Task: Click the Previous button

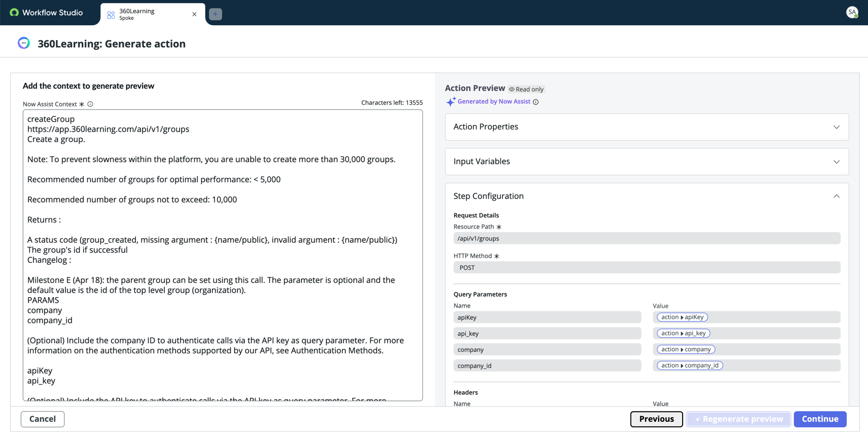Action: point(656,419)
